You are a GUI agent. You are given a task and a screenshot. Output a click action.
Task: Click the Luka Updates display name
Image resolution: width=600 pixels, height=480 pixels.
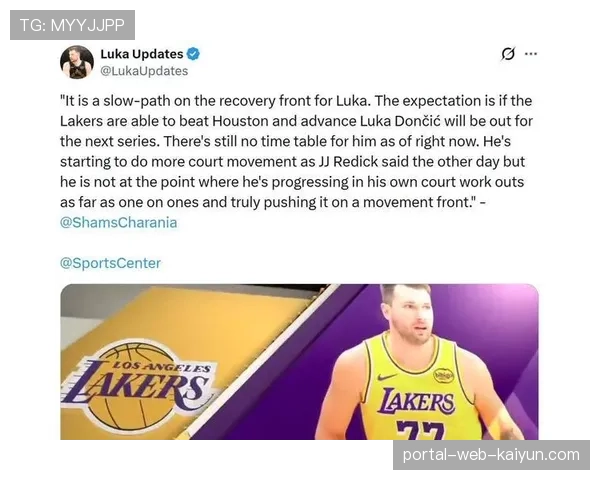coord(142,54)
